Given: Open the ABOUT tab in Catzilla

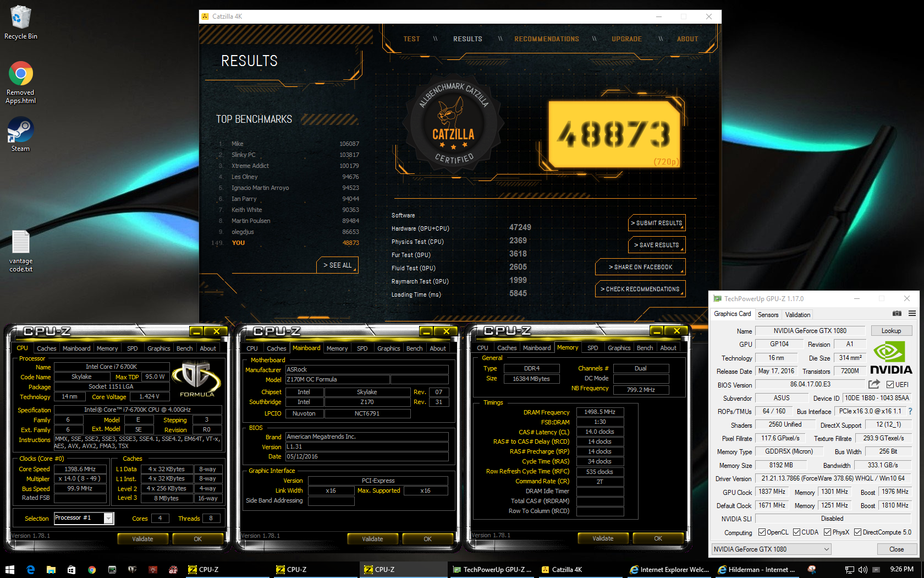Looking at the screenshot, I should pyautogui.click(x=687, y=39).
